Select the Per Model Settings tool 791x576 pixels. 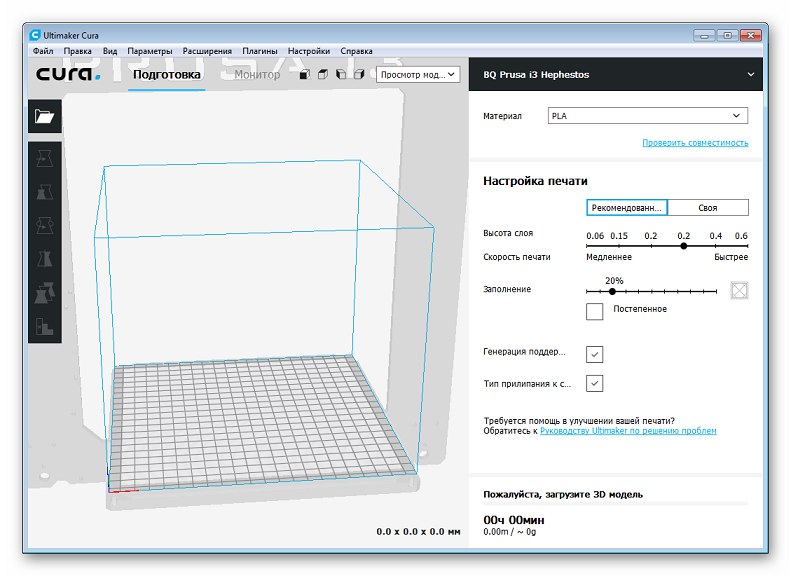(x=45, y=293)
